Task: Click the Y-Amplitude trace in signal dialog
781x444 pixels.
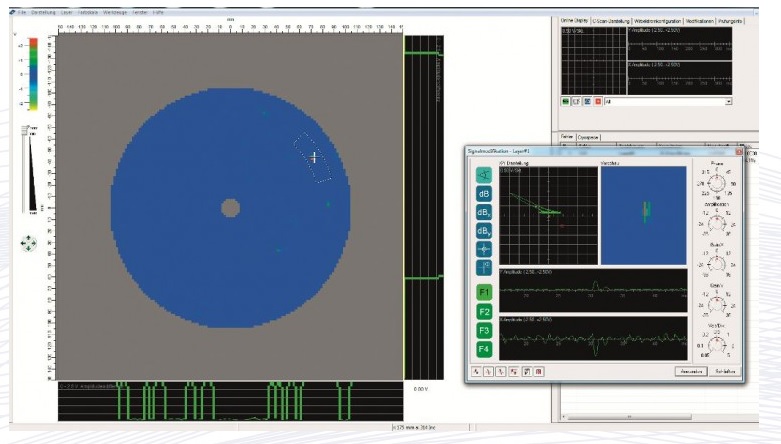Action: tap(593, 291)
